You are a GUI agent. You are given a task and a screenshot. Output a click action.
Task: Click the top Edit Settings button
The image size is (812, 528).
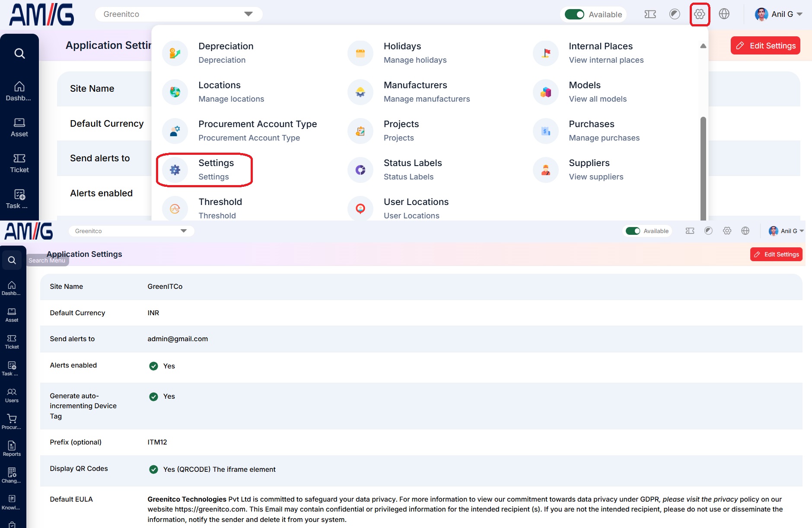[x=765, y=45]
